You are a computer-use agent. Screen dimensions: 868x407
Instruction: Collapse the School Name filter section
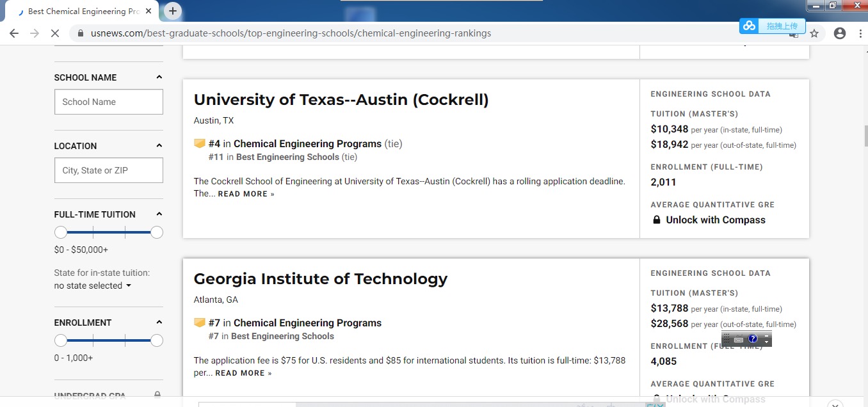point(159,77)
